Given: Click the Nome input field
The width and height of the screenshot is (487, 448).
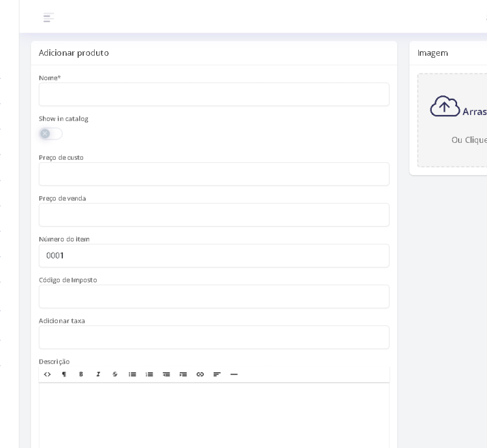Looking at the screenshot, I should (214, 95).
